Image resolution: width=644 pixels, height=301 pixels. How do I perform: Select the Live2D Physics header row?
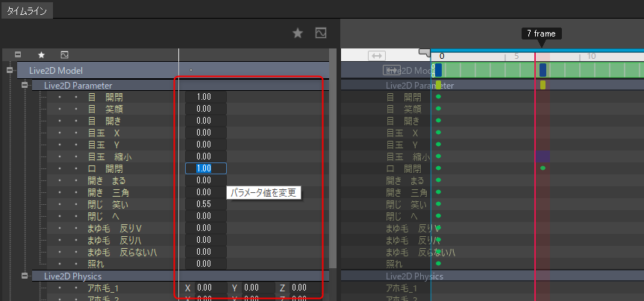(181, 276)
